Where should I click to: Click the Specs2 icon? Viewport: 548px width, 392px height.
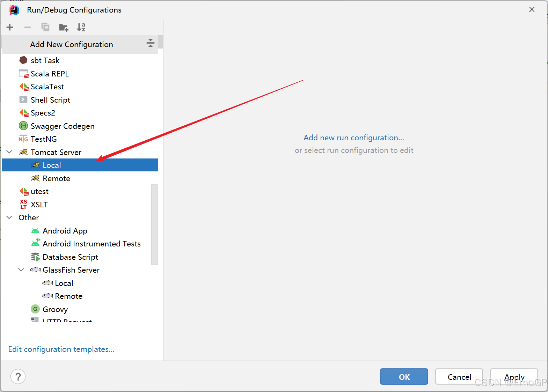click(x=24, y=113)
